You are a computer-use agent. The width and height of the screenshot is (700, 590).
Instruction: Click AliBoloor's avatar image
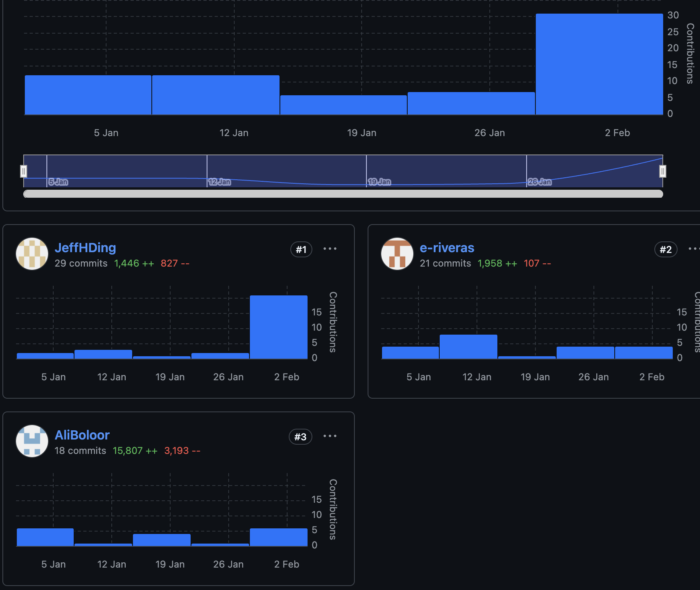(32, 441)
